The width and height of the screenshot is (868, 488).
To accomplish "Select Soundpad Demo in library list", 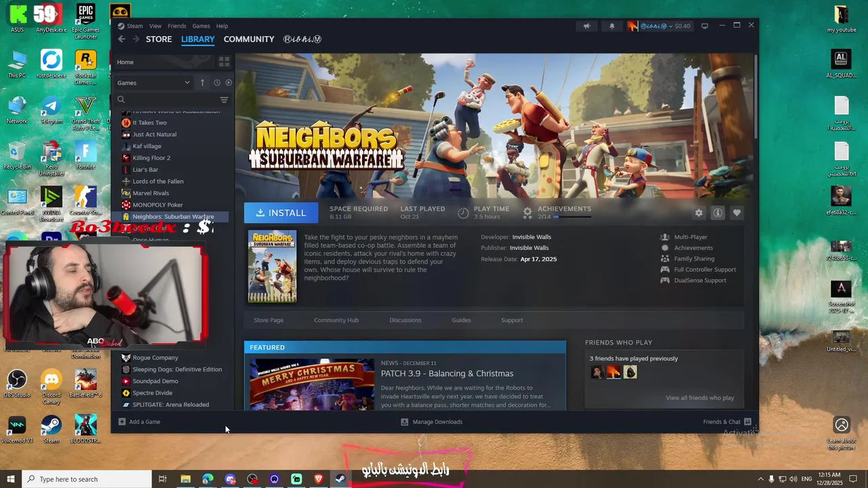I will coord(155,381).
